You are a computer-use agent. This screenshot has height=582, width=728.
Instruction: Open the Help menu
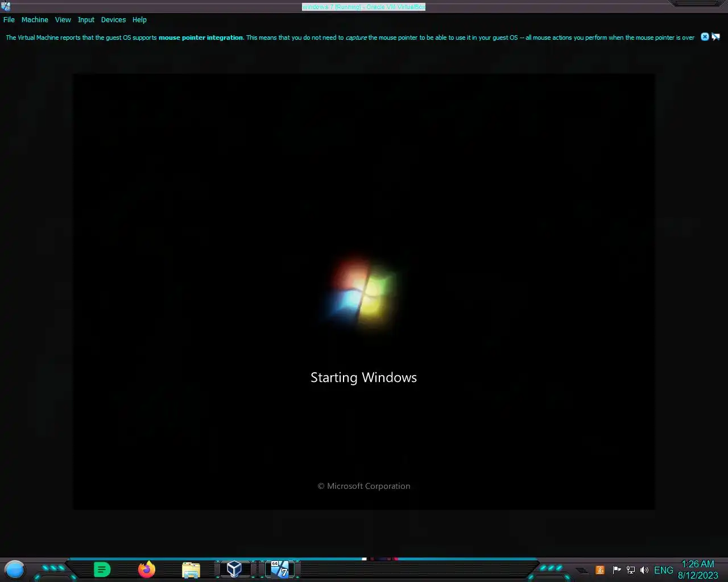pyautogui.click(x=139, y=20)
